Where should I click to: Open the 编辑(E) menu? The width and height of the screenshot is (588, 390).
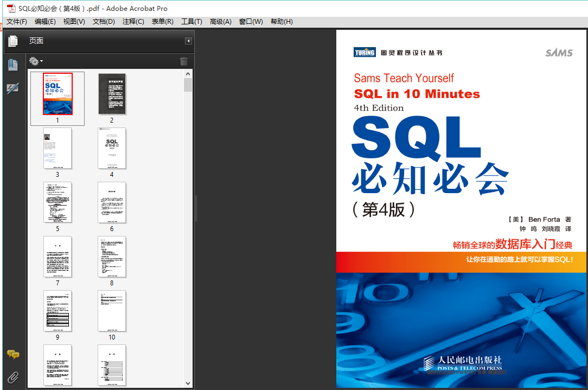pos(45,22)
